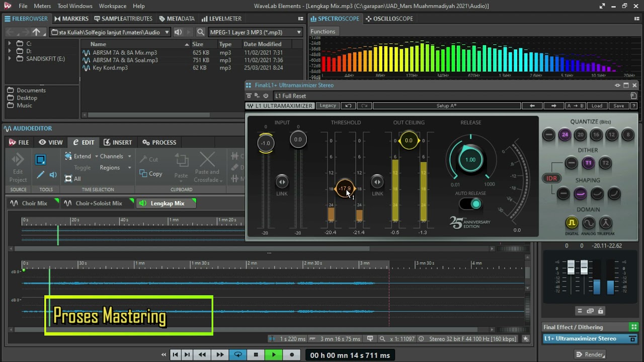Open the Meters menu
644x362 pixels.
pyautogui.click(x=42, y=6)
